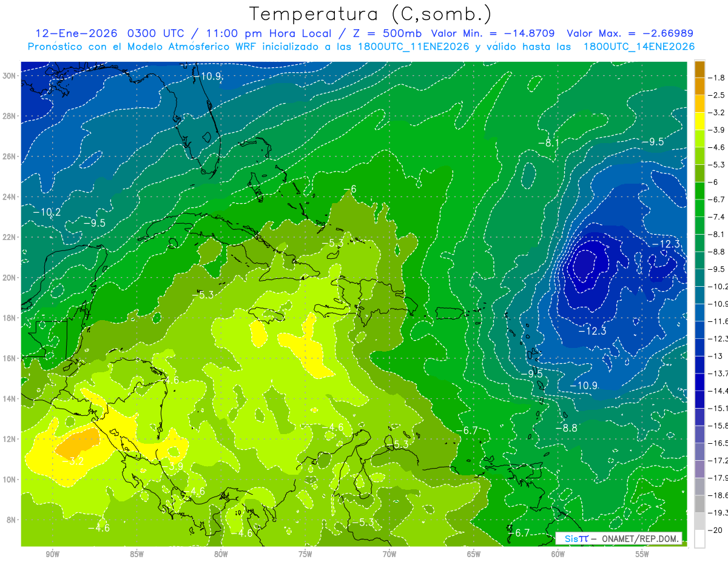Click the "22N" latitude axis label
The image size is (728, 562).
(x=9, y=237)
